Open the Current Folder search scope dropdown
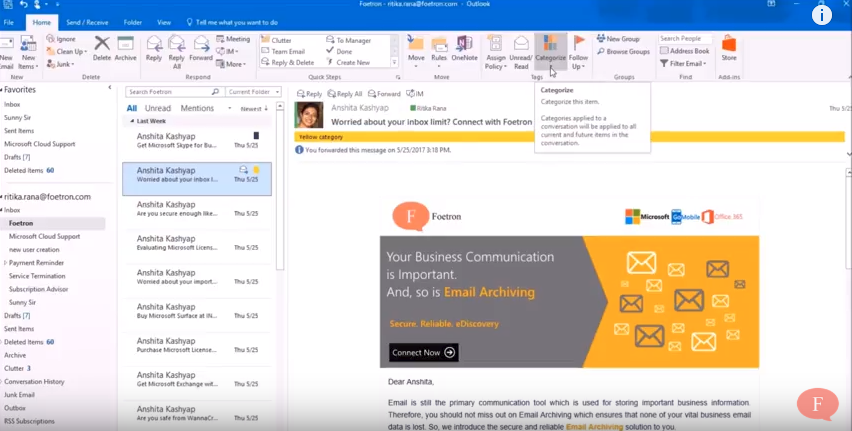The image size is (852, 431). (x=254, y=92)
